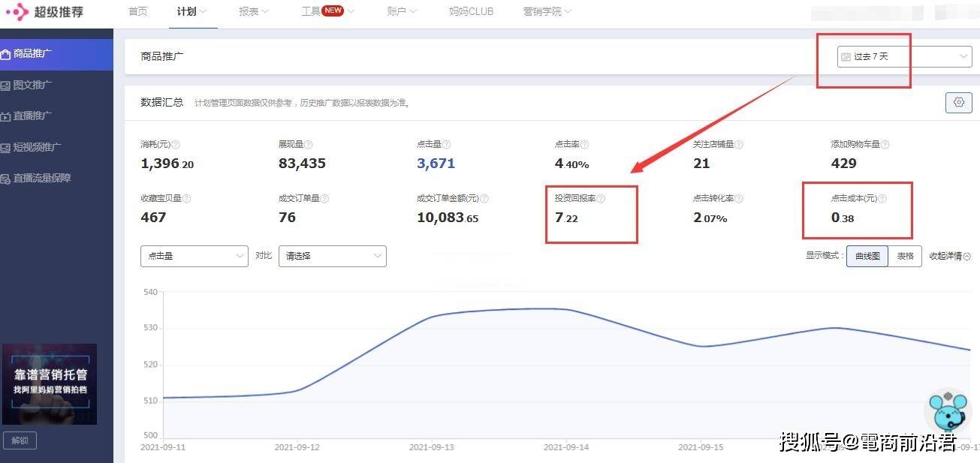The width and height of the screenshot is (980, 463).
Task: Select the 10,083.65 成交订单金额 value
Action: [x=448, y=218]
